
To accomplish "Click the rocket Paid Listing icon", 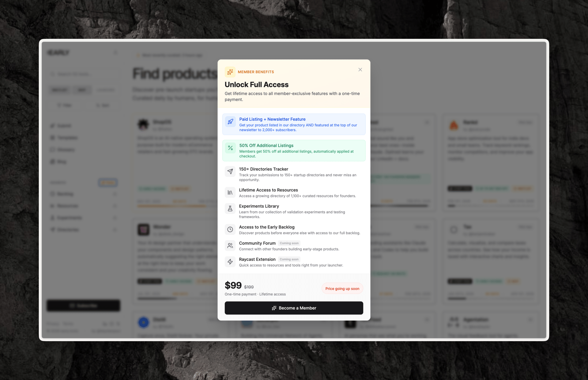I will click(x=230, y=122).
